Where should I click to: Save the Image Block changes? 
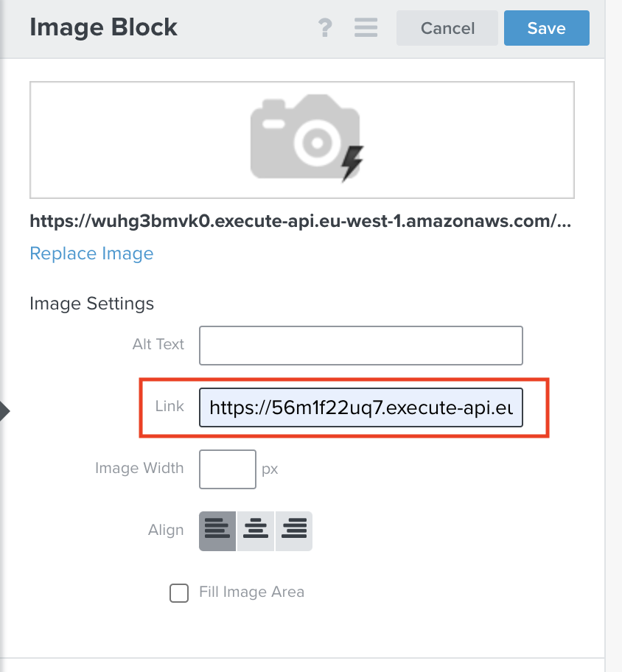(x=546, y=29)
